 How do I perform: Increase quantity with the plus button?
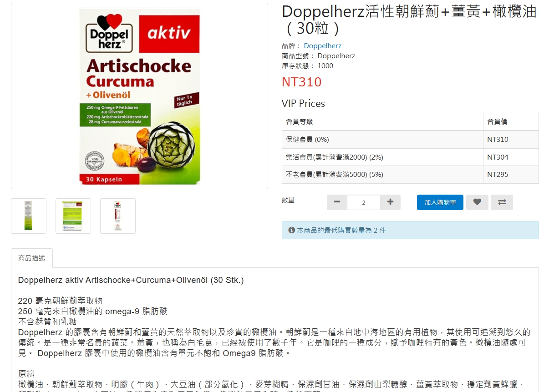click(390, 202)
